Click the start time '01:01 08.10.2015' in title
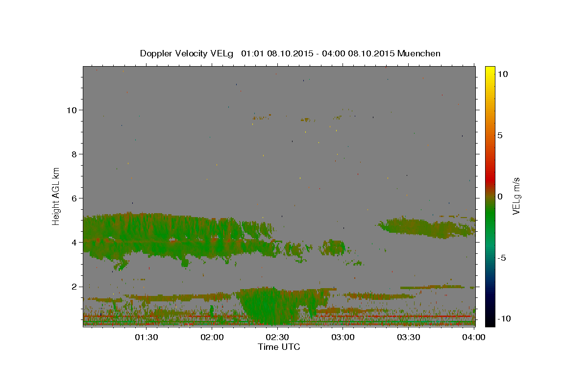 276,53
